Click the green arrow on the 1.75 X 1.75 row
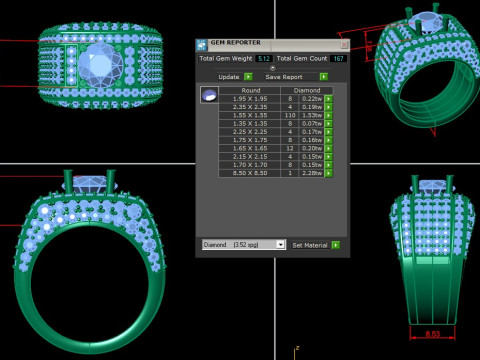The height and width of the screenshot is (360, 480). pos(328,140)
